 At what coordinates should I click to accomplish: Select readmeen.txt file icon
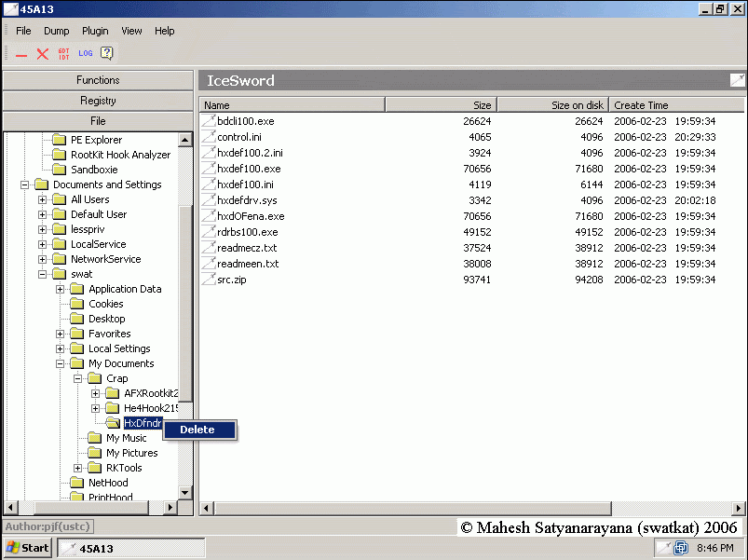(x=209, y=263)
